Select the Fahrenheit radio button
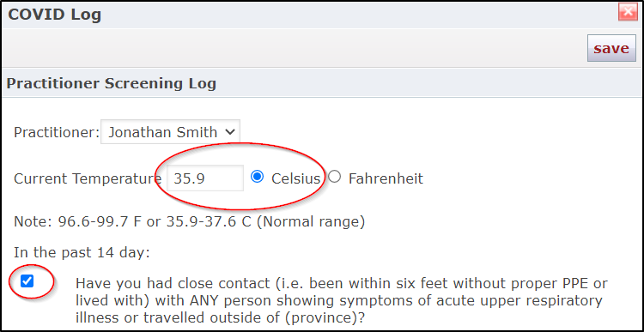 click(x=335, y=178)
